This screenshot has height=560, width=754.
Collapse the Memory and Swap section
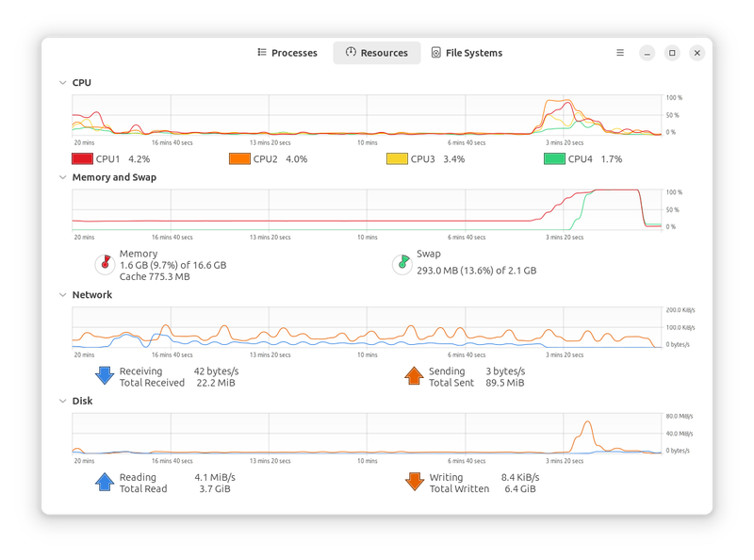click(x=63, y=177)
